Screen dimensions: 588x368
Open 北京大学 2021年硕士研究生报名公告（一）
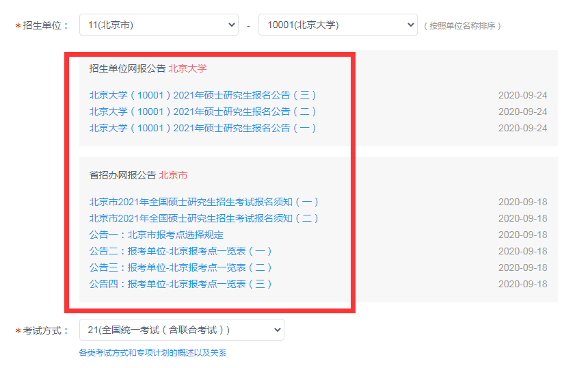tap(203, 129)
